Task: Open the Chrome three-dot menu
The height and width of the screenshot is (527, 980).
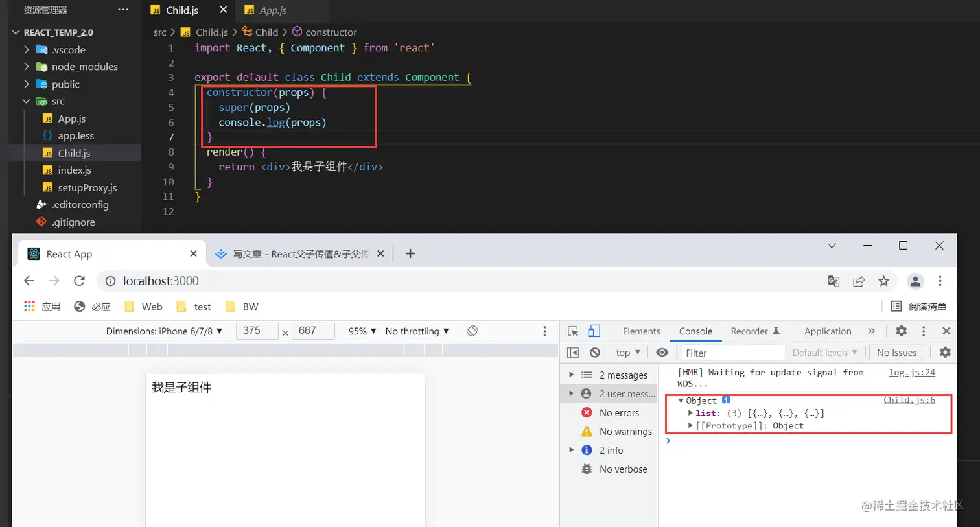Action: click(x=940, y=281)
